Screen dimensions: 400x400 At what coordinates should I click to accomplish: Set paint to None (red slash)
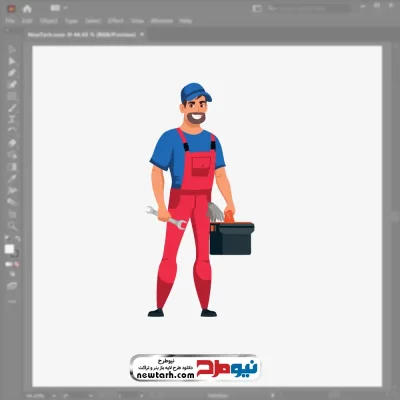pyautogui.click(x=16, y=264)
